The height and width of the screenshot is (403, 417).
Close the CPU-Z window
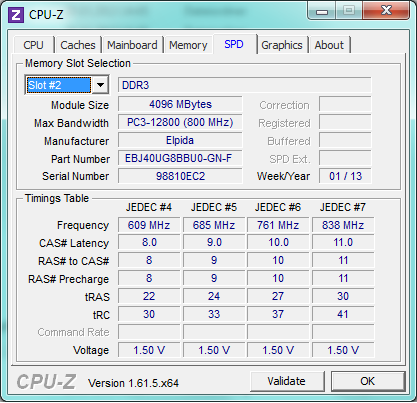[386, 10]
